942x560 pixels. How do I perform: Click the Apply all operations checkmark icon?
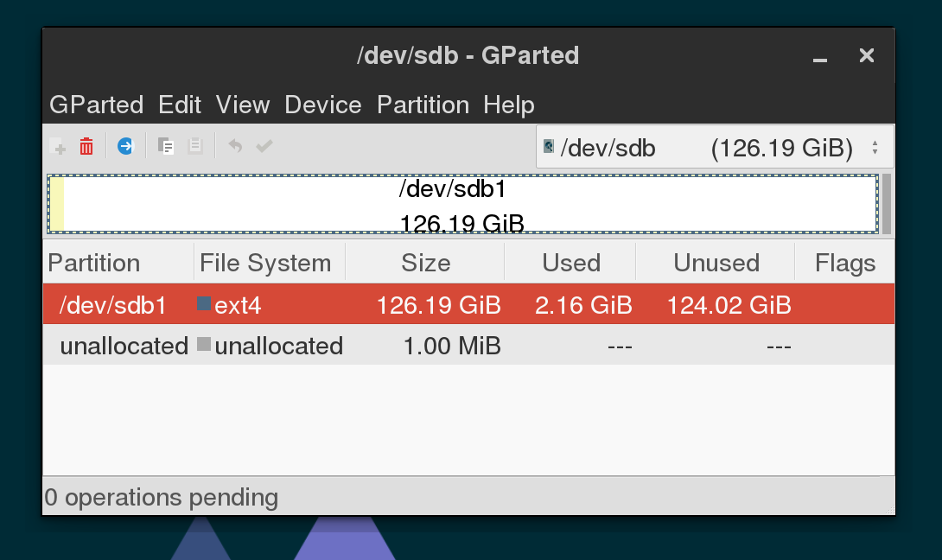[x=264, y=146]
